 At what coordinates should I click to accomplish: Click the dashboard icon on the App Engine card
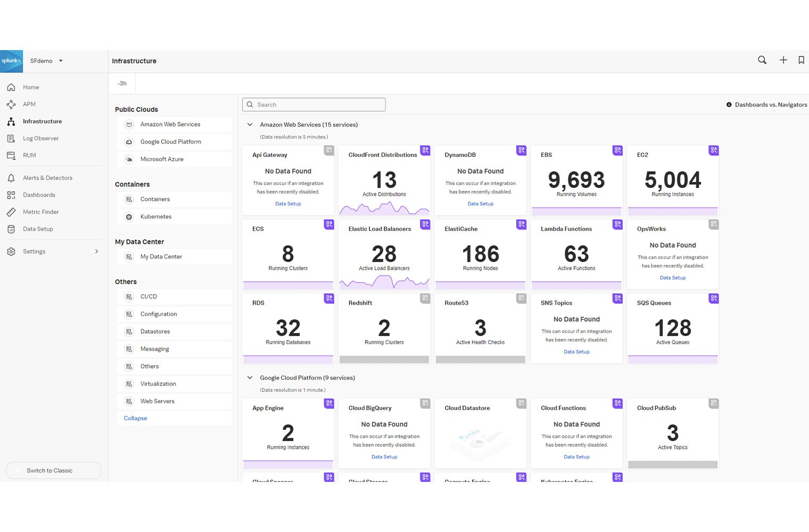click(329, 404)
